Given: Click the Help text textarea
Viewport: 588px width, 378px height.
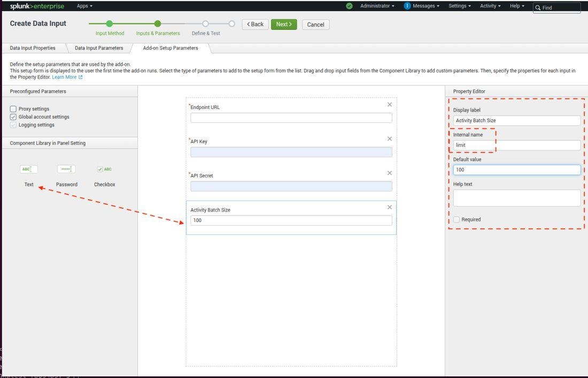Looking at the screenshot, I should [517, 198].
